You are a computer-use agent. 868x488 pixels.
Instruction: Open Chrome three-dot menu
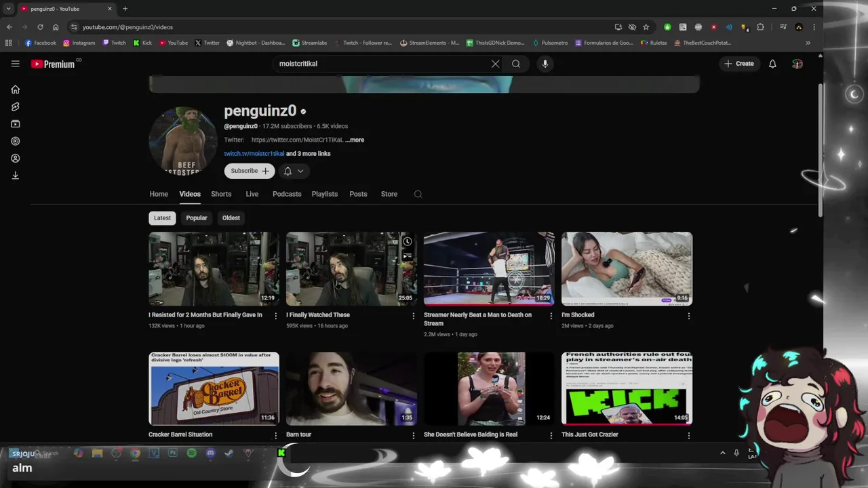pos(814,27)
